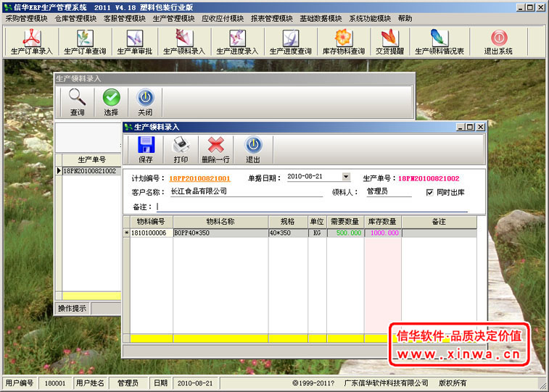The width and height of the screenshot is (549, 392).
Task: Click 库存数量 column header
Action: pyautogui.click(x=383, y=222)
